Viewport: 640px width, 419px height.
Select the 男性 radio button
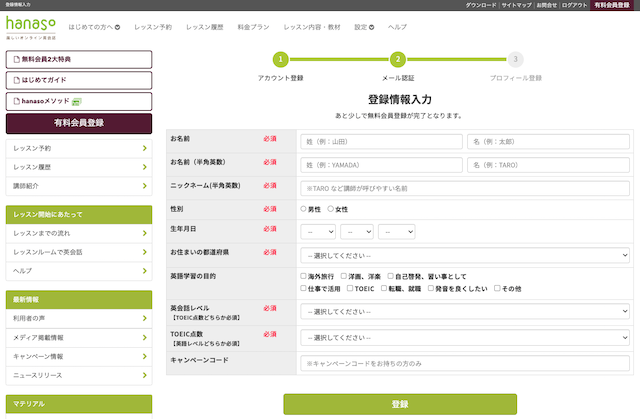[303, 209]
